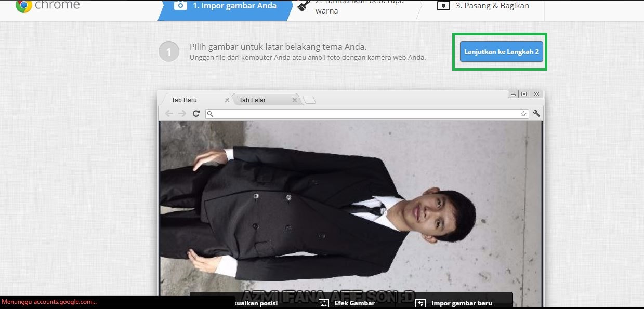Image resolution: width=644 pixels, height=309 pixels.
Task: Click the bookmark star icon
Action: pyautogui.click(x=523, y=114)
